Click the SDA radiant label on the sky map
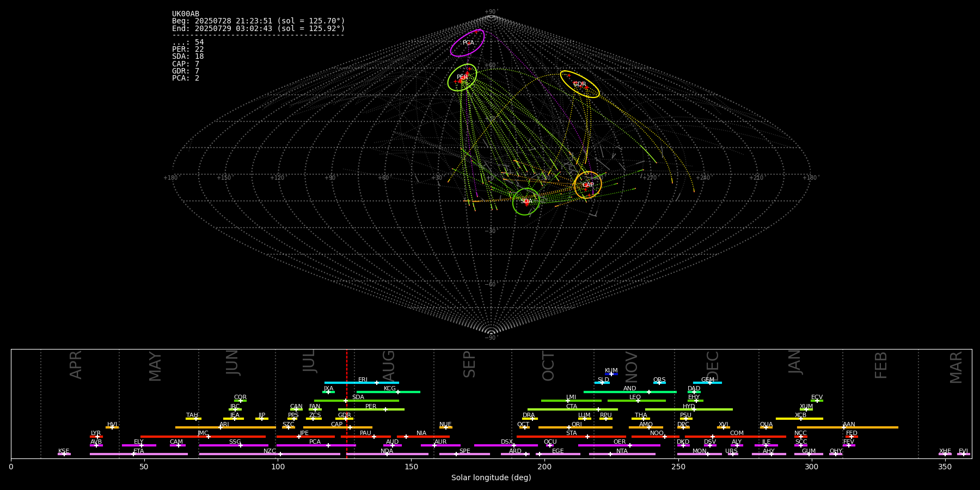980x490 pixels. [x=526, y=201]
